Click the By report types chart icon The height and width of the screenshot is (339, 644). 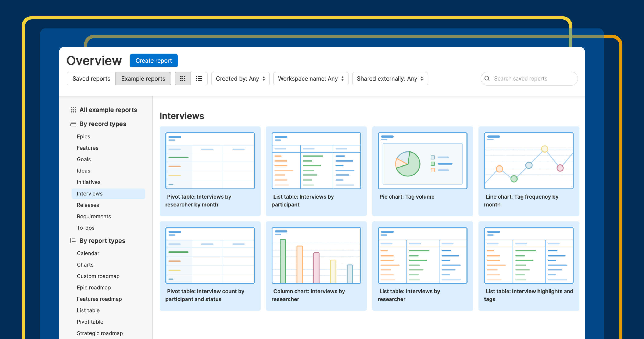click(73, 240)
